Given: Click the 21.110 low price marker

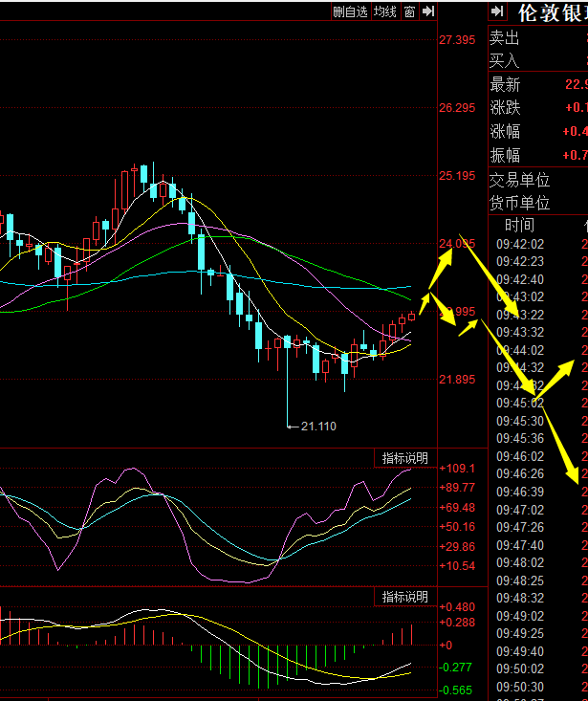Looking at the screenshot, I should coord(318,427).
